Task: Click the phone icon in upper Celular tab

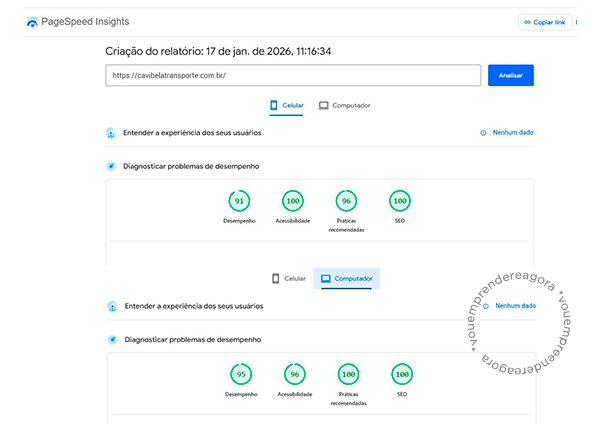Action: tap(274, 105)
